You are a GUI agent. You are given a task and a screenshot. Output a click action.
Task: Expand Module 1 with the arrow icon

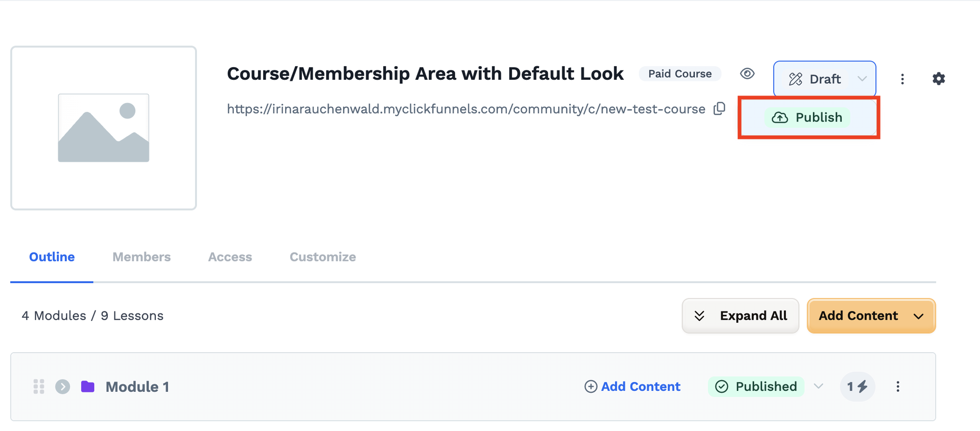62,386
